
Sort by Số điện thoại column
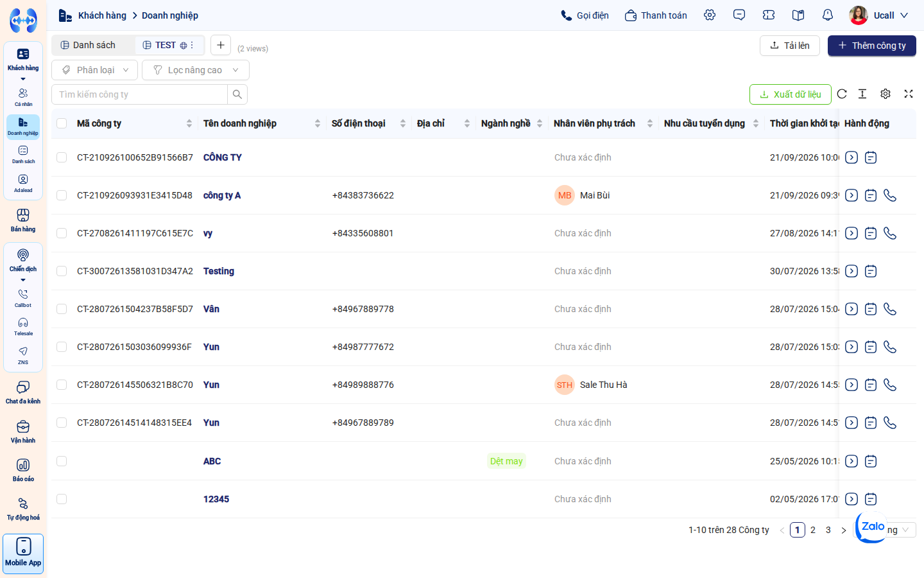point(403,123)
